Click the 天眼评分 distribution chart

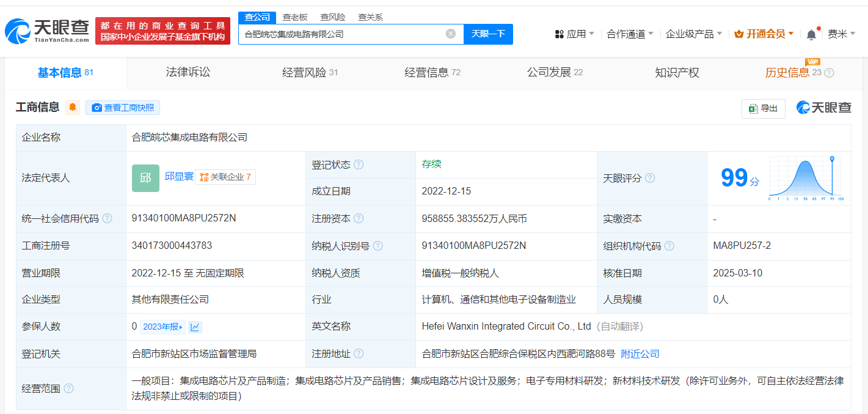click(805, 178)
